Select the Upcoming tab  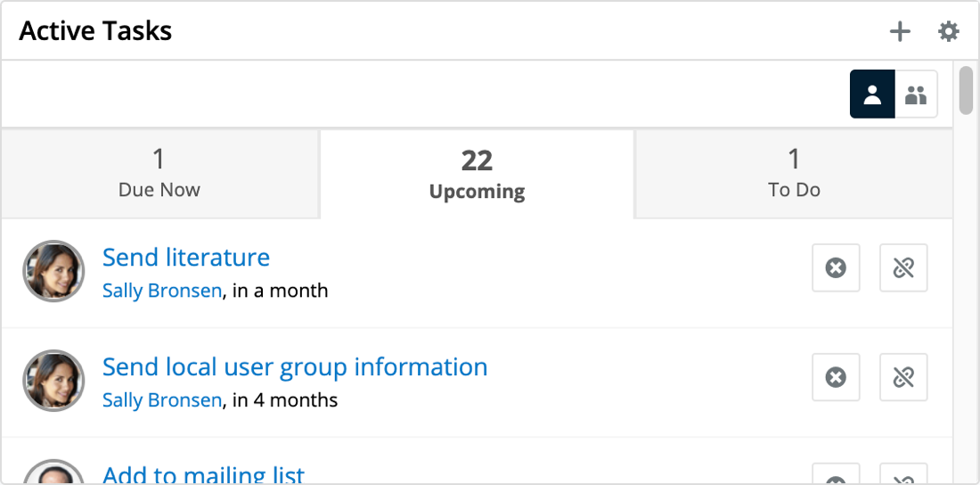(477, 174)
